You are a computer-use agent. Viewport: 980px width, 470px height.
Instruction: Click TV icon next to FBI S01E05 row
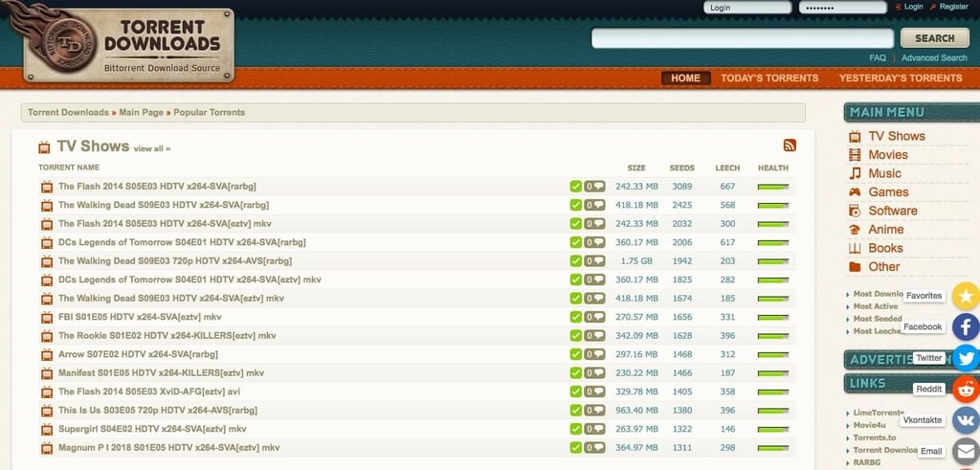[x=47, y=318]
